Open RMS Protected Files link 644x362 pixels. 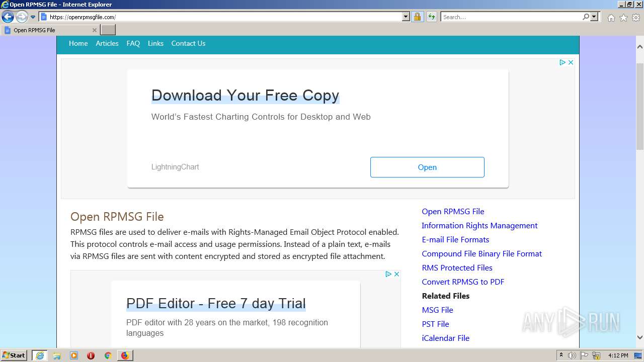(457, 268)
